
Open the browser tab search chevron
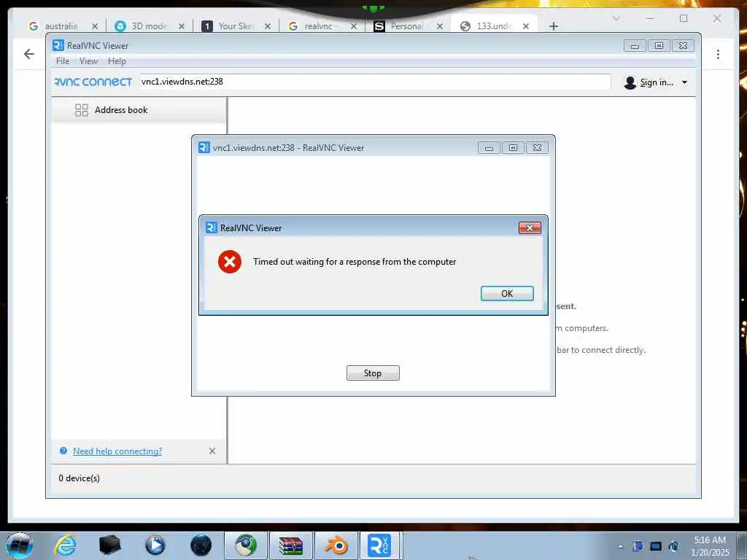point(616,18)
